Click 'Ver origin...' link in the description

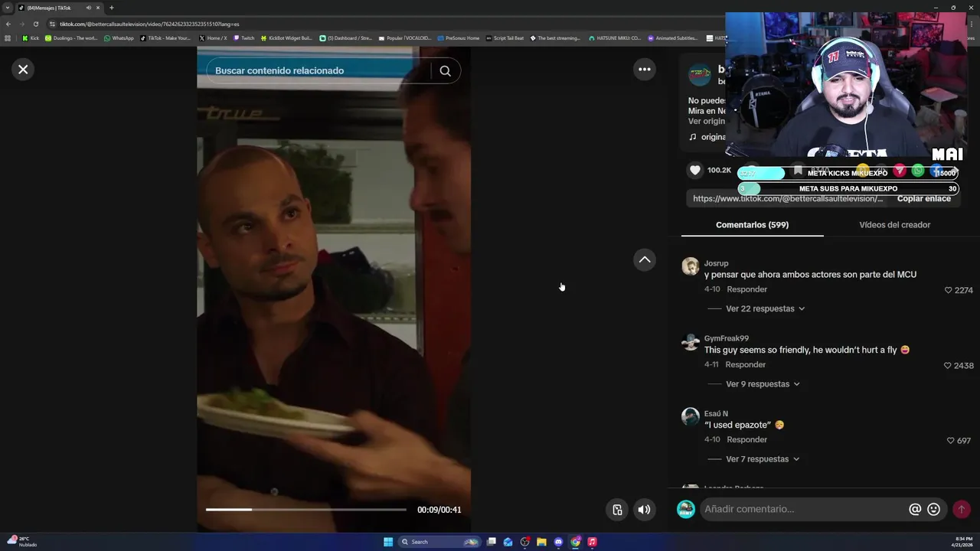pyautogui.click(x=706, y=121)
